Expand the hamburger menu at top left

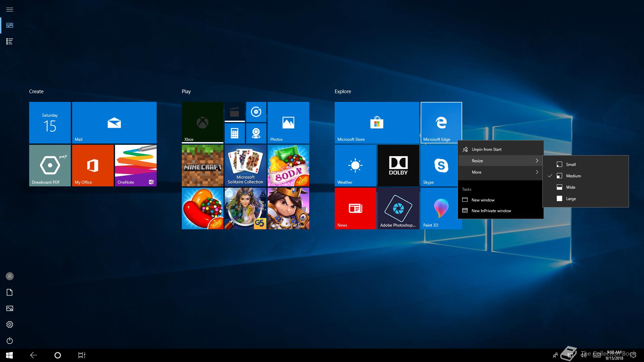10,9
